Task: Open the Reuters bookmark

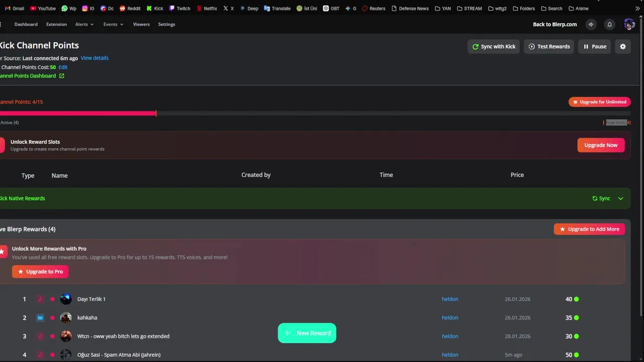Action: (x=373, y=8)
